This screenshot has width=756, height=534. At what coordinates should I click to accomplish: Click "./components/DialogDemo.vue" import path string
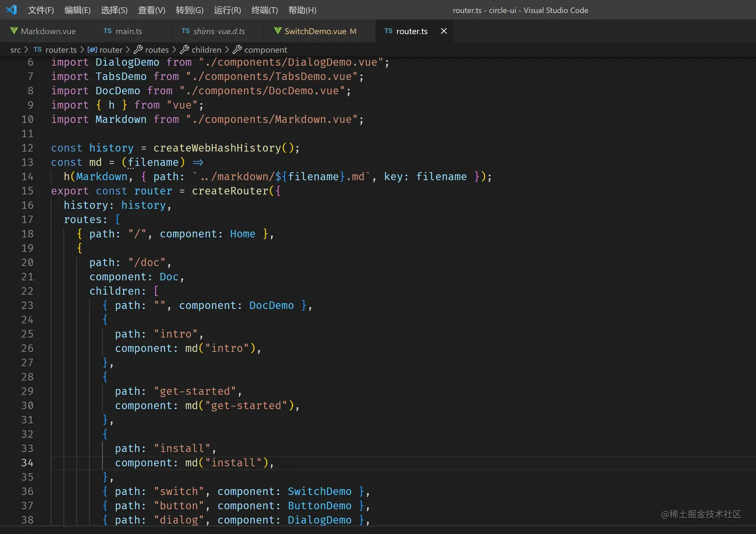[x=291, y=62]
